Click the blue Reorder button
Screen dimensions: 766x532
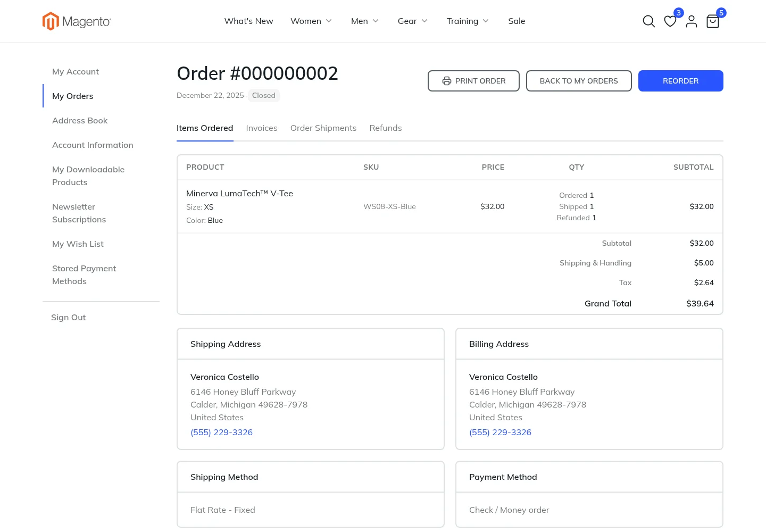[681, 81]
